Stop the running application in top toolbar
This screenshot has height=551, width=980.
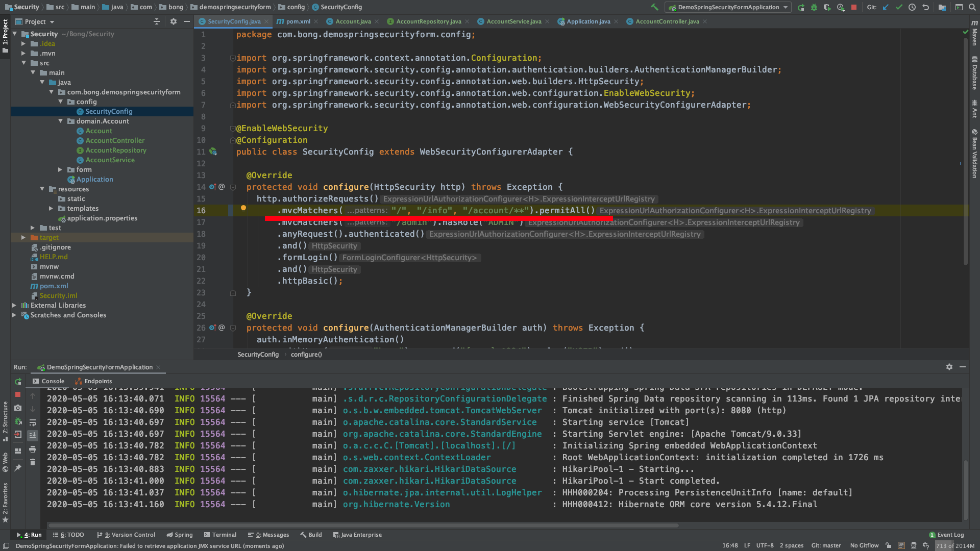pyautogui.click(x=854, y=7)
